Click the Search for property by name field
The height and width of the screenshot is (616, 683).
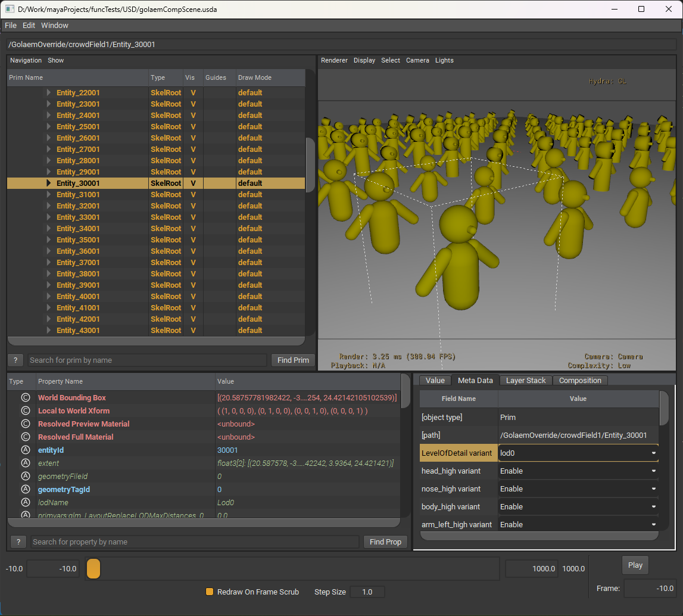coord(195,542)
